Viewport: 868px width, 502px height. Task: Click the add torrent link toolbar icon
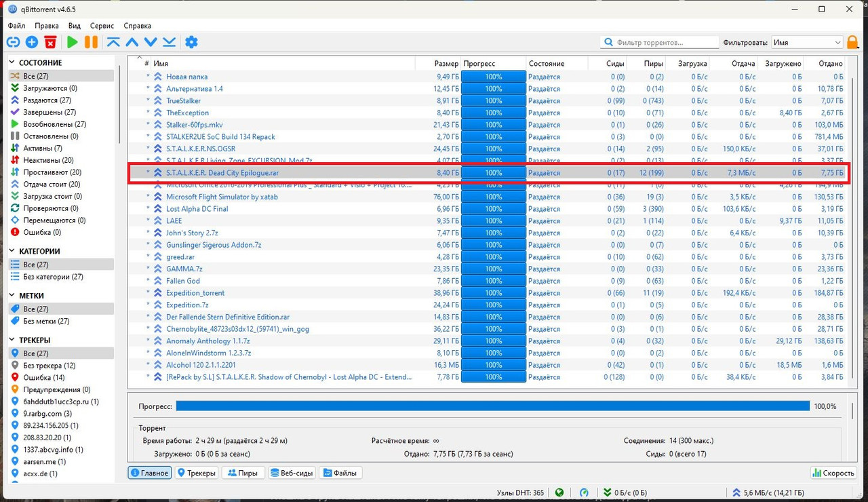click(13, 42)
